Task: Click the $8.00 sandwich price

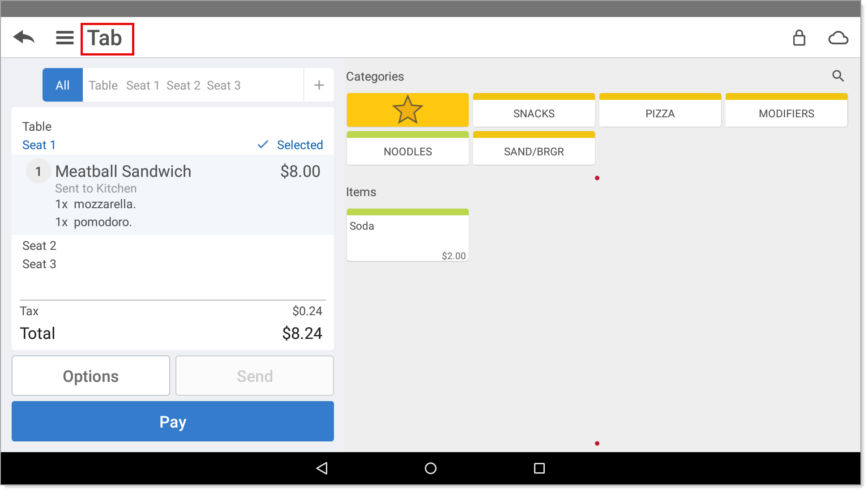Action: pos(300,171)
